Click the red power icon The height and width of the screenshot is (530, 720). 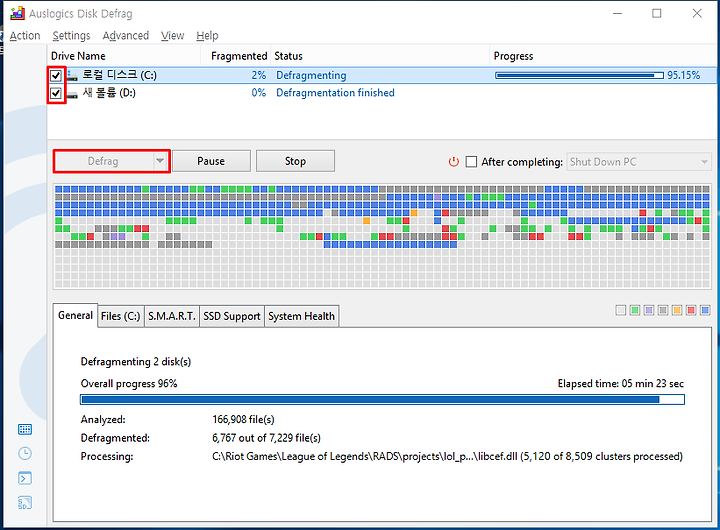point(454,162)
